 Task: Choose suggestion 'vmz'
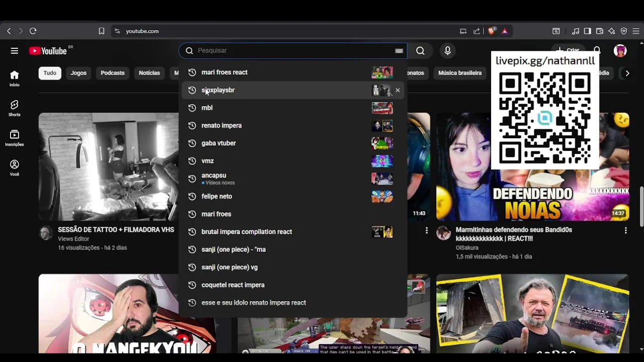[x=292, y=161]
